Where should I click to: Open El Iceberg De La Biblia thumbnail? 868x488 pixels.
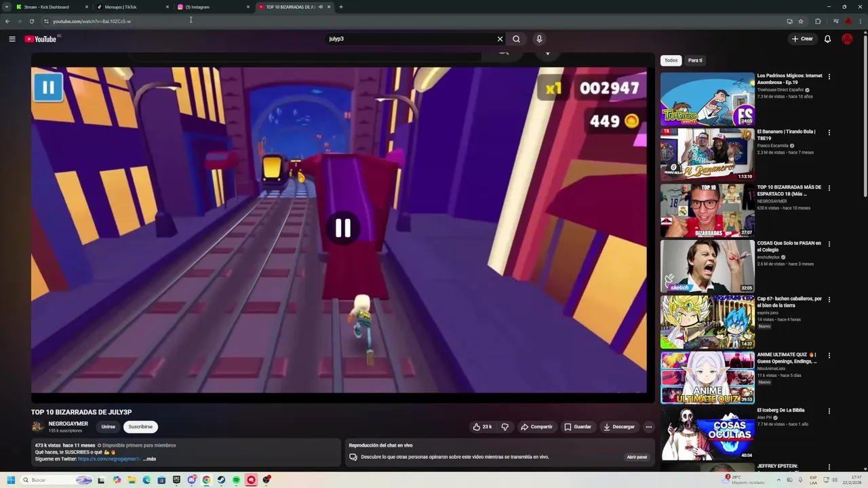click(707, 433)
